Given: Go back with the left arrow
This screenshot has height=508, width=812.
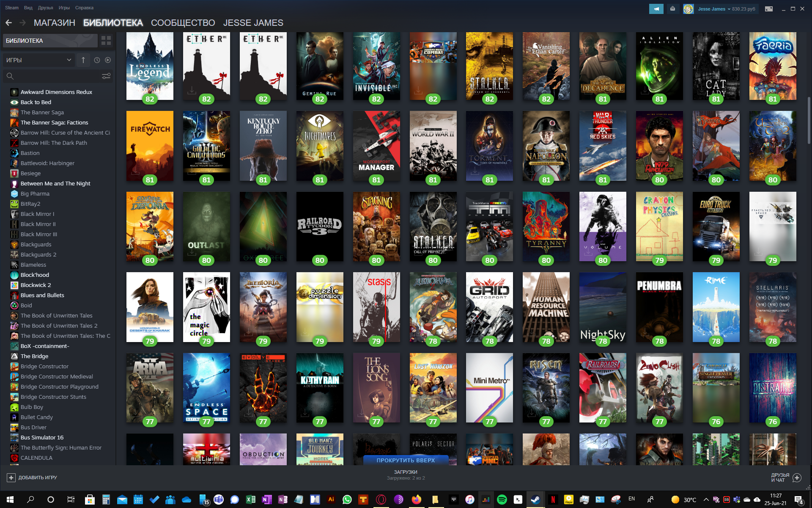Looking at the screenshot, I should (x=8, y=23).
